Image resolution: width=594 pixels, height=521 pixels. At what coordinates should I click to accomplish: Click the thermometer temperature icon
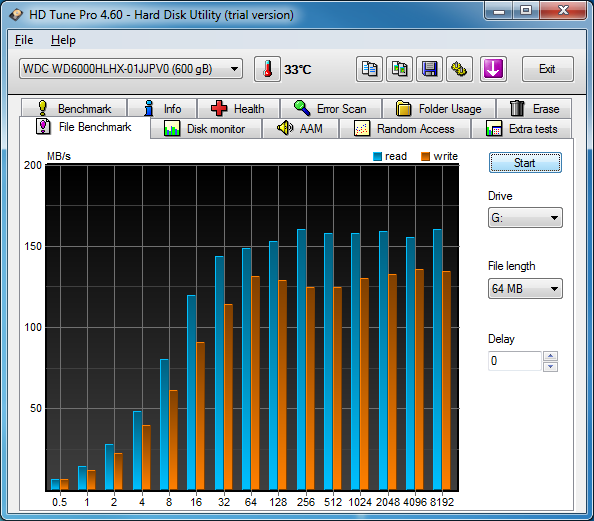tap(267, 69)
